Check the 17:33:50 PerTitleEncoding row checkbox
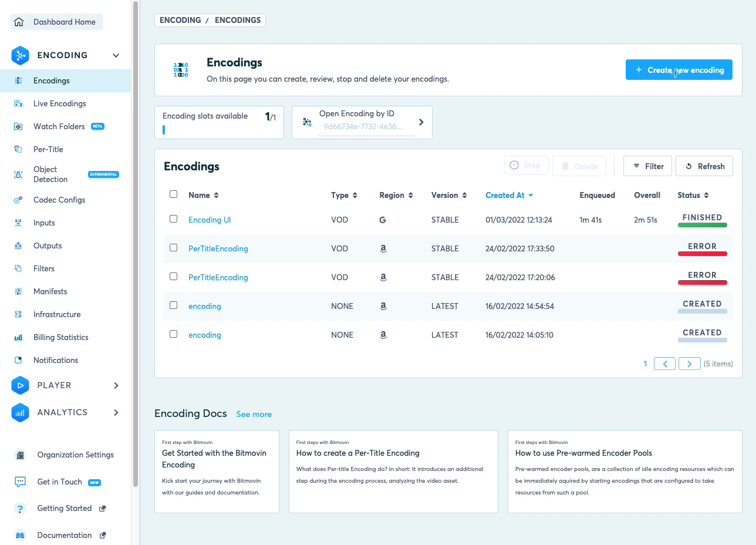The width and height of the screenshot is (756, 545). tap(173, 247)
